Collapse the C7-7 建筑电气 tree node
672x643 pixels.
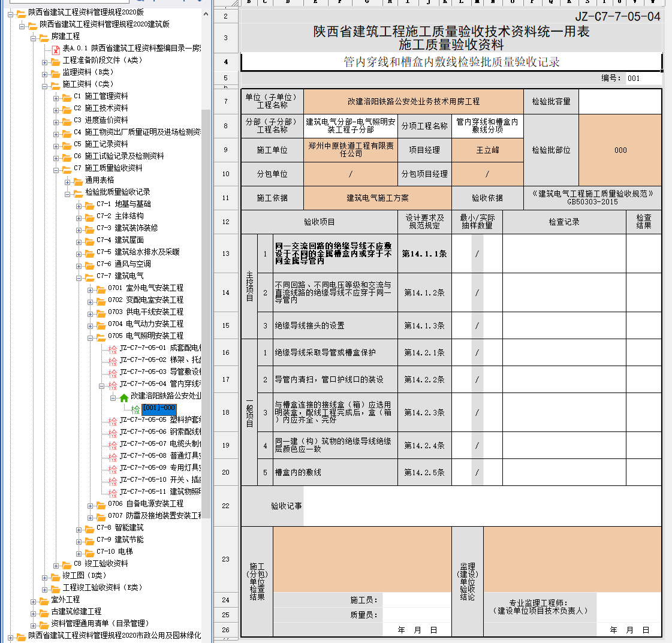(x=79, y=277)
